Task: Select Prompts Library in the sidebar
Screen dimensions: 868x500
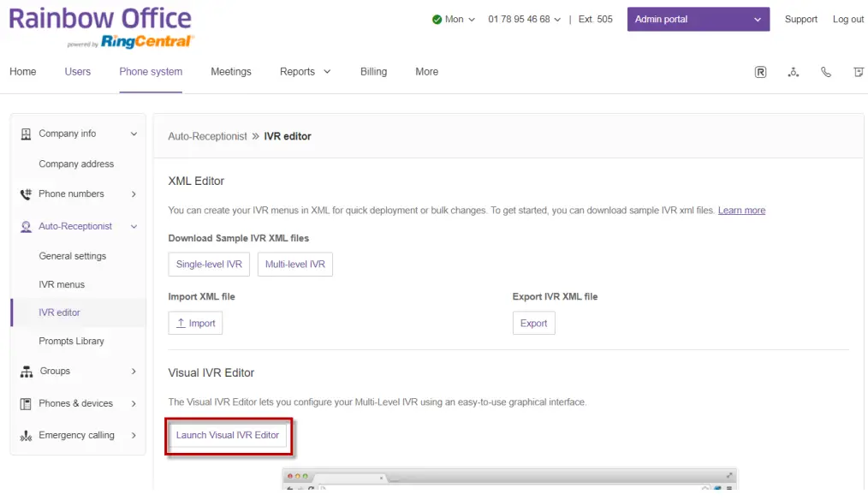Action: click(x=71, y=341)
